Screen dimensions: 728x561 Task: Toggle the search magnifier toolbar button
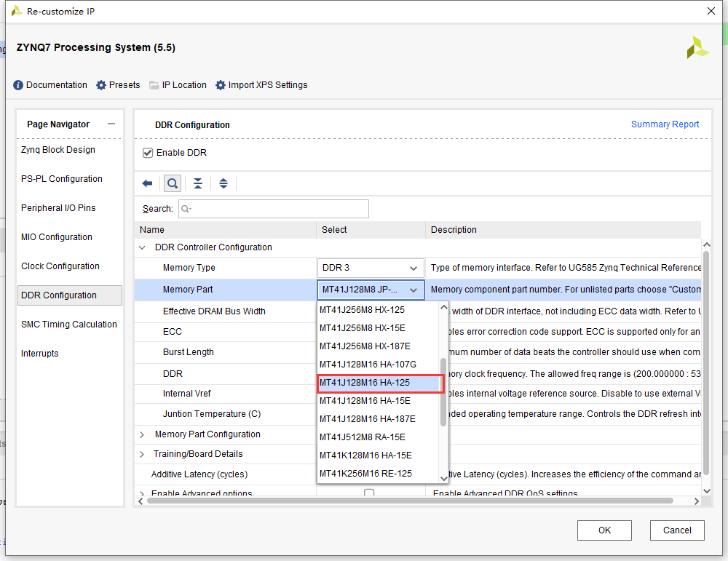(x=173, y=183)
